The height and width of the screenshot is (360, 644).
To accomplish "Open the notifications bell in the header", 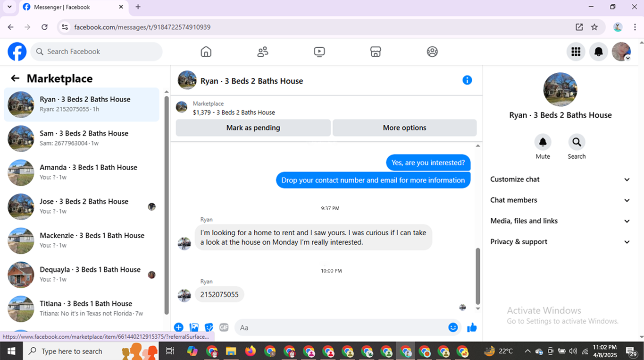I will click(x=599, y=51).
